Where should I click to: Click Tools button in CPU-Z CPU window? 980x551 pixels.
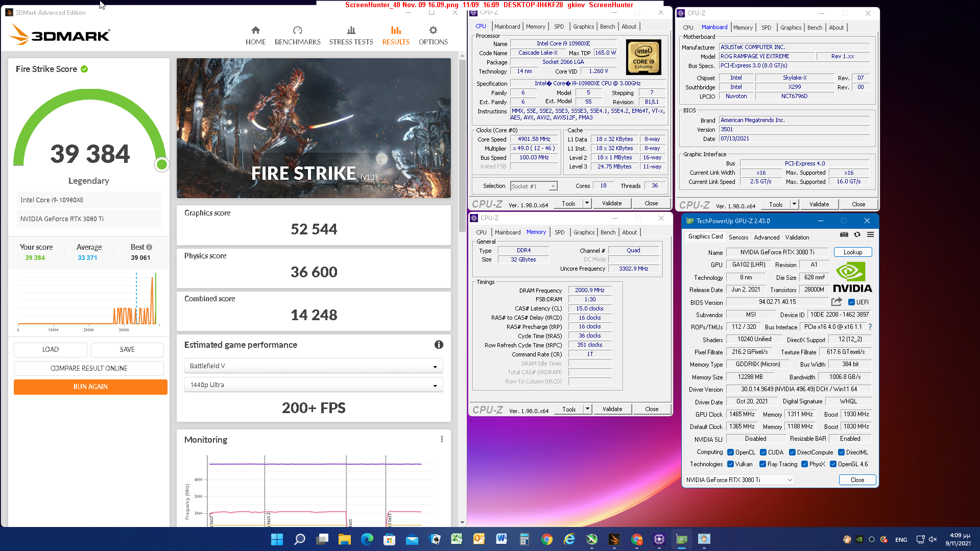(568, 203)
